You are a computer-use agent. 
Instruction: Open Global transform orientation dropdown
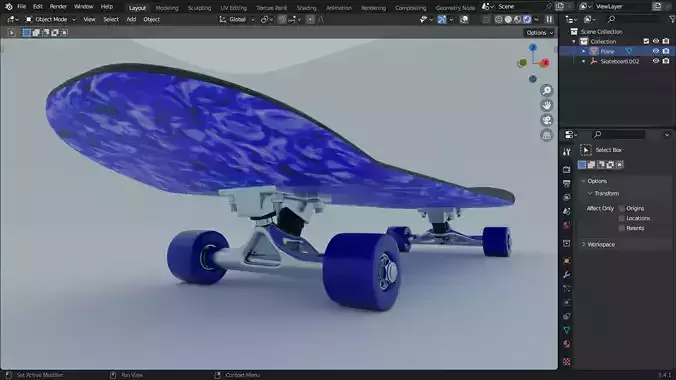click(x=237, y=19)
